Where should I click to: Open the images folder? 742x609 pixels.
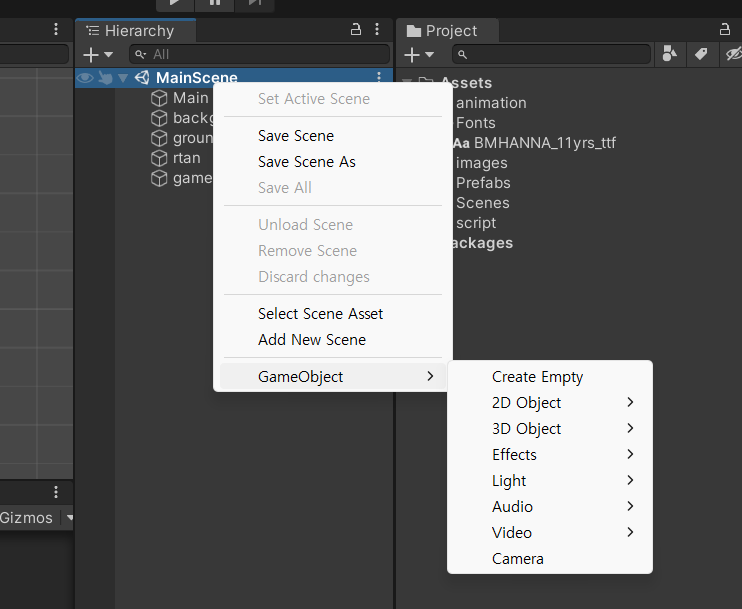point(482,163)
